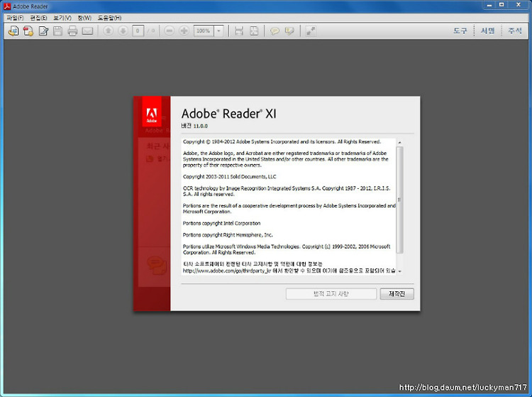
Task: Click the fit one full page icon
Action: point(254,31)
